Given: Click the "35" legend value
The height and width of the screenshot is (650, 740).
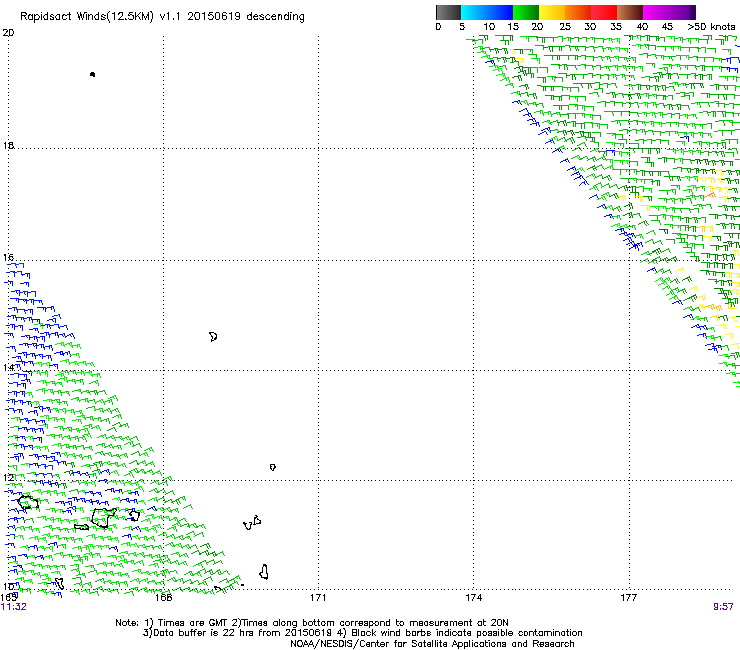Looking at the screenshot, I should point(616,27).
